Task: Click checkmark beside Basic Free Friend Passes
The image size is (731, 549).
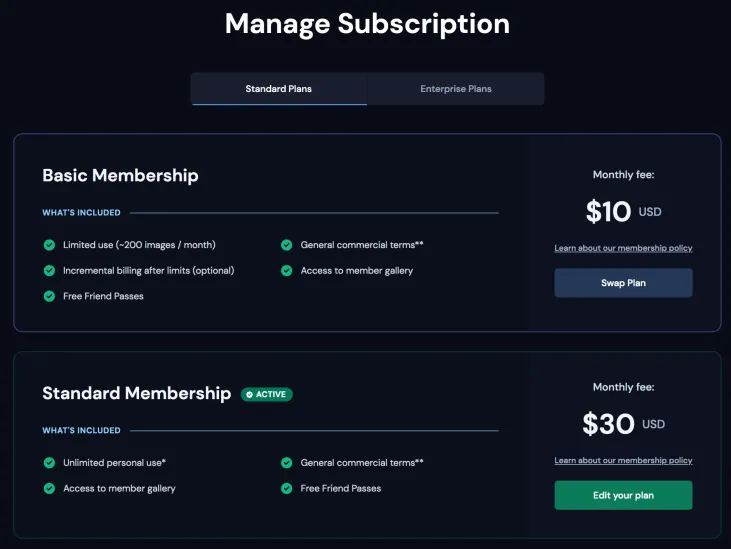Action: [49, 296]
